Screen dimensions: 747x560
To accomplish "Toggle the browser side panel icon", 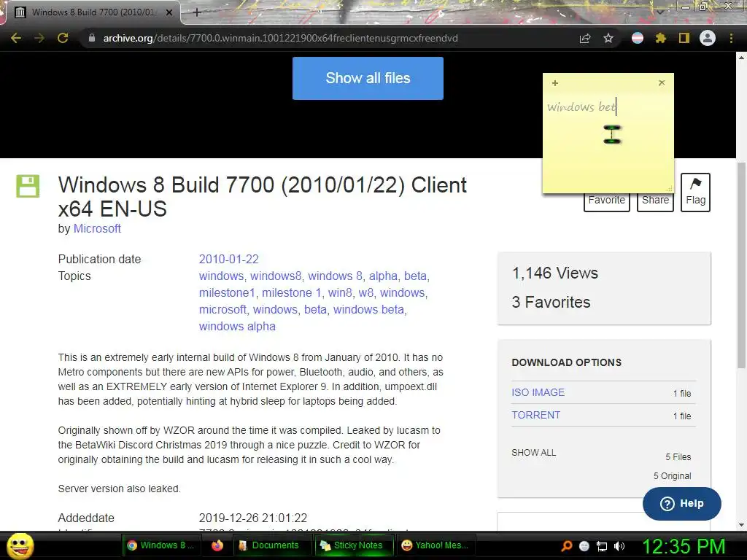I will 684,38.
